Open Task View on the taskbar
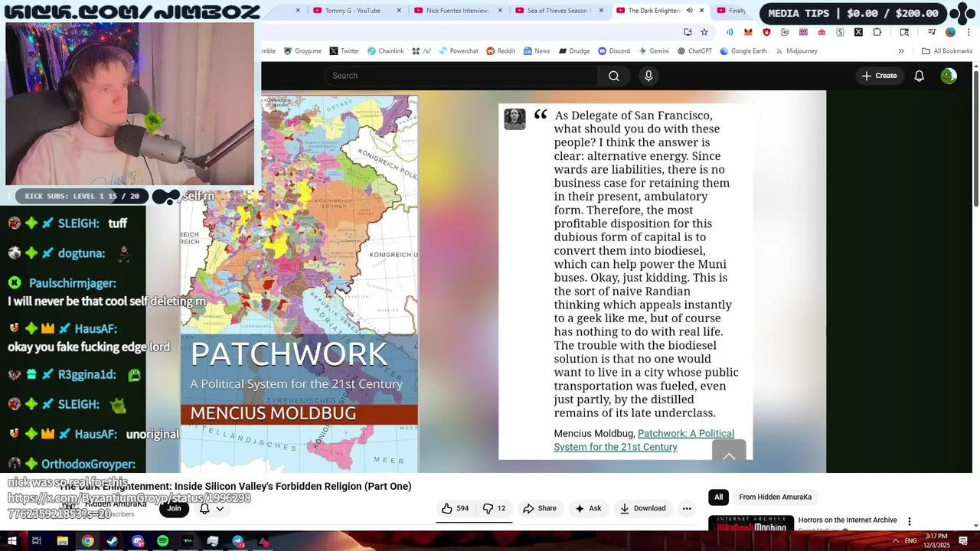This screenshot has width=980, height=551. coord(36,541)
